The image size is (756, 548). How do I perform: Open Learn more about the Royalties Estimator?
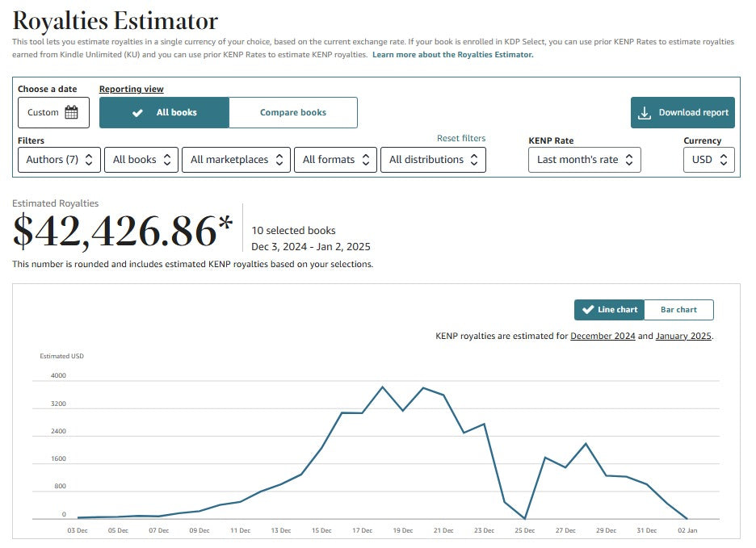click(x=452, y=55)
